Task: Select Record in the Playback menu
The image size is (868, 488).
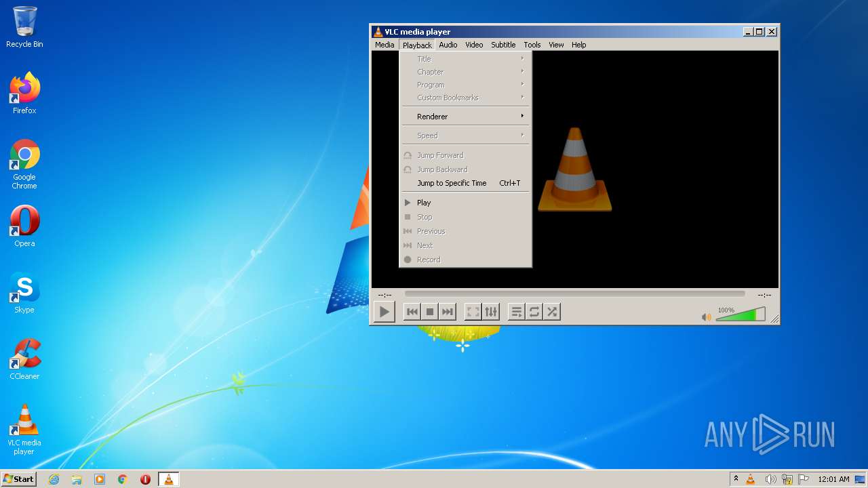Action: (x=465, y=260)
